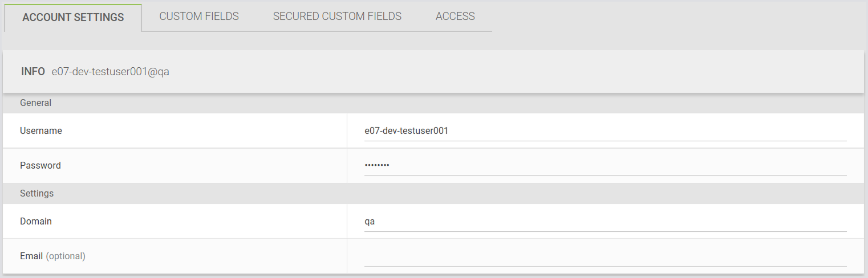This screenshot has height=278, width=868.
Task: Click the "(optional)" hint beside Email
Action: tap(66, 256)
